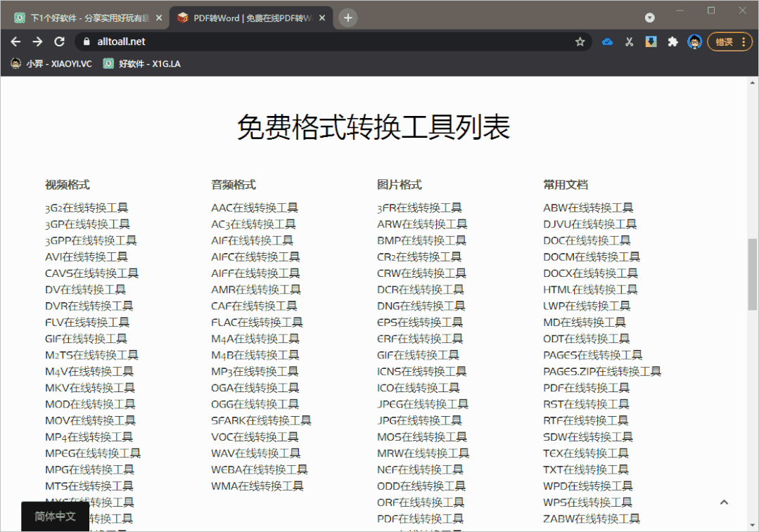Go back using the browser back arrow
759x532 pixels.
(15, 41)
